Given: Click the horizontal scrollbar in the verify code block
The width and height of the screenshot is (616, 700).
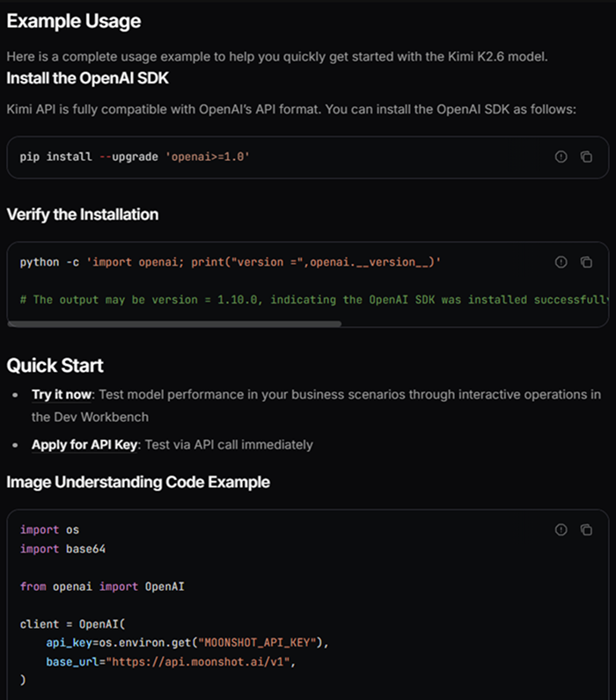Looking at the screenshot, I should pos(174,324).
